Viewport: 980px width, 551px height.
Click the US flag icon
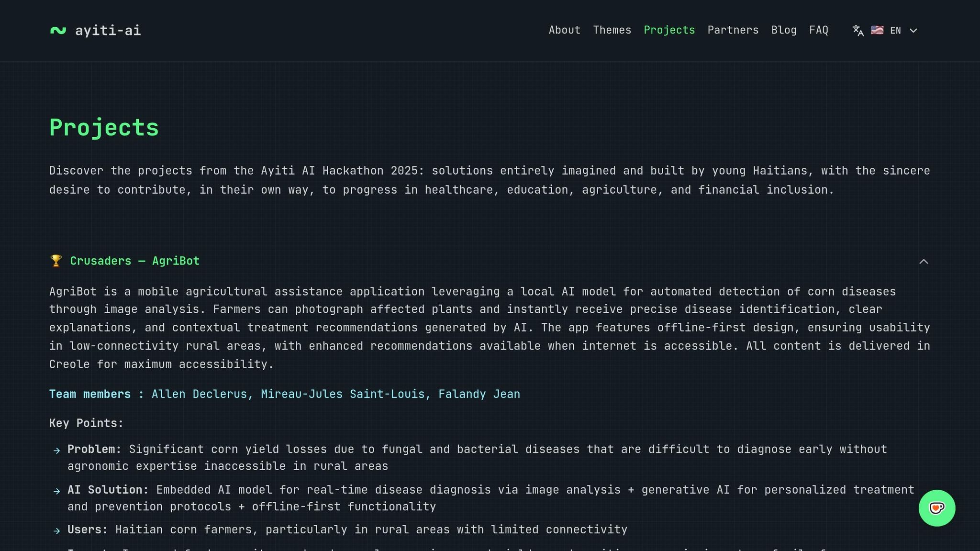[x=877, y=30]
